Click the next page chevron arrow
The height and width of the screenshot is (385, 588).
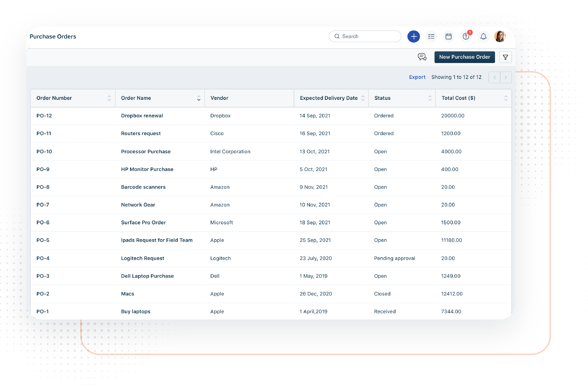pyautogui.click(x=506, y=77)
